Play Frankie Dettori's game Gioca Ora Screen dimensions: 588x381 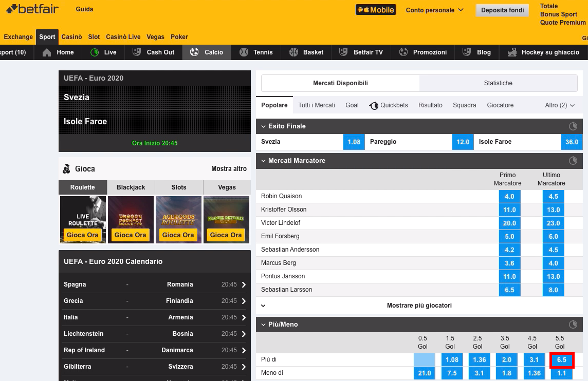[x=226, y=235]
